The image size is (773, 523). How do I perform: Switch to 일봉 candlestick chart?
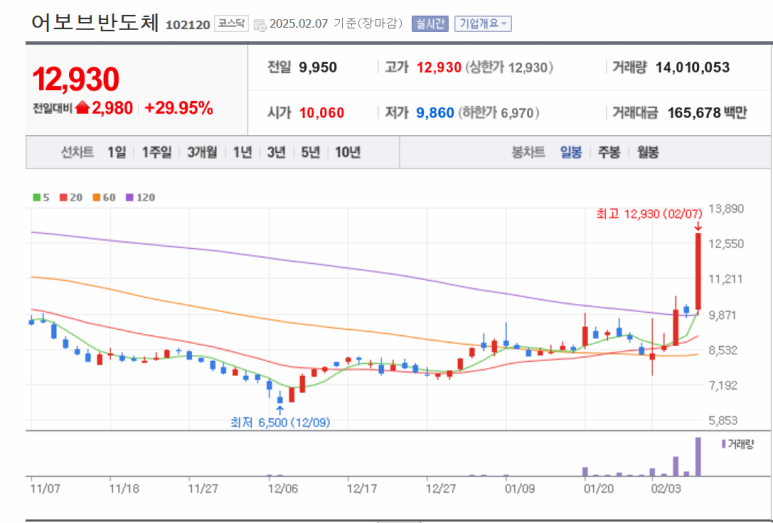[571, 152]
